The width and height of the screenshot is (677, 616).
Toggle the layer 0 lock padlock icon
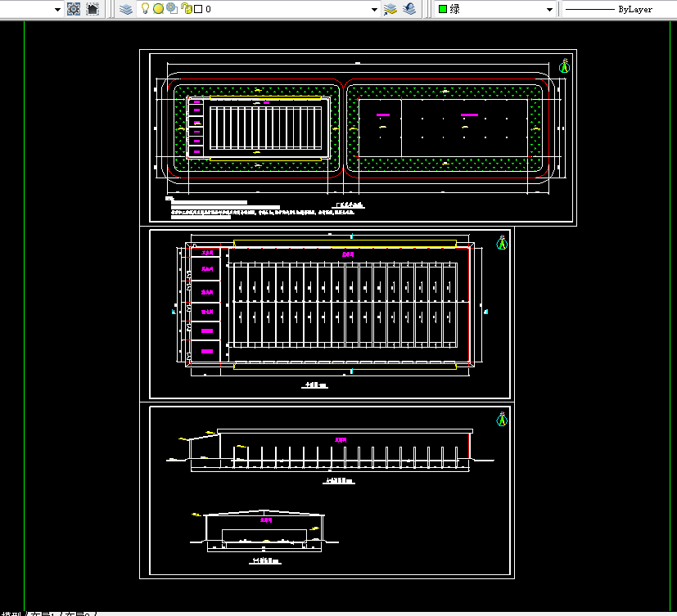click(186, 9)
